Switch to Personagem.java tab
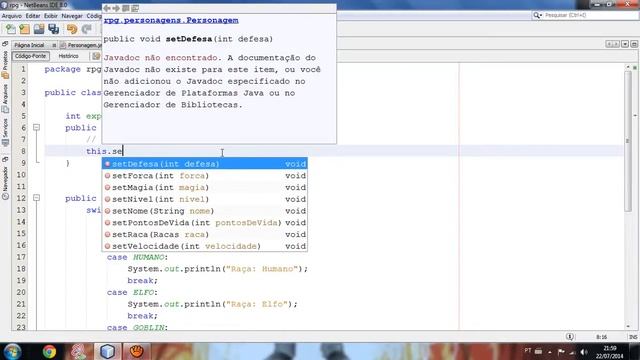Viewport: 640px width, 360px height. click(81, 45)
